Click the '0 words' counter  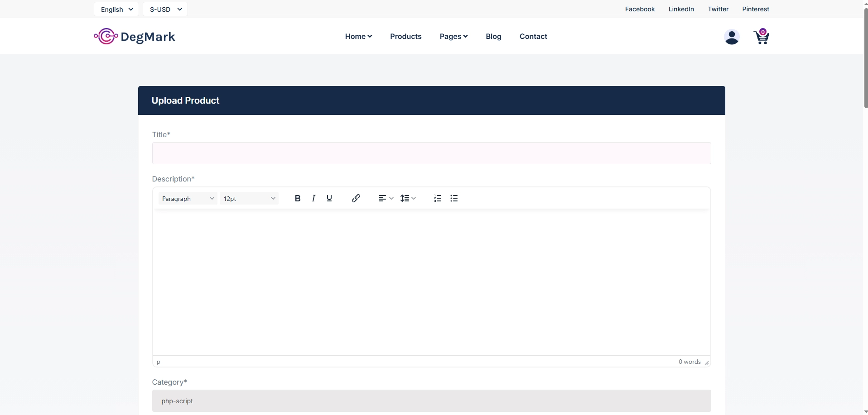(690, 362)
